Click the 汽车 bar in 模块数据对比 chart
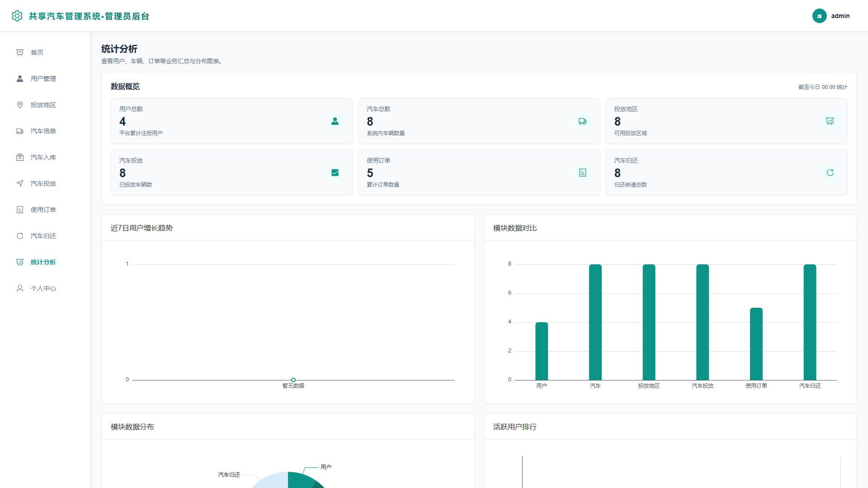 (x=595, y=322)
